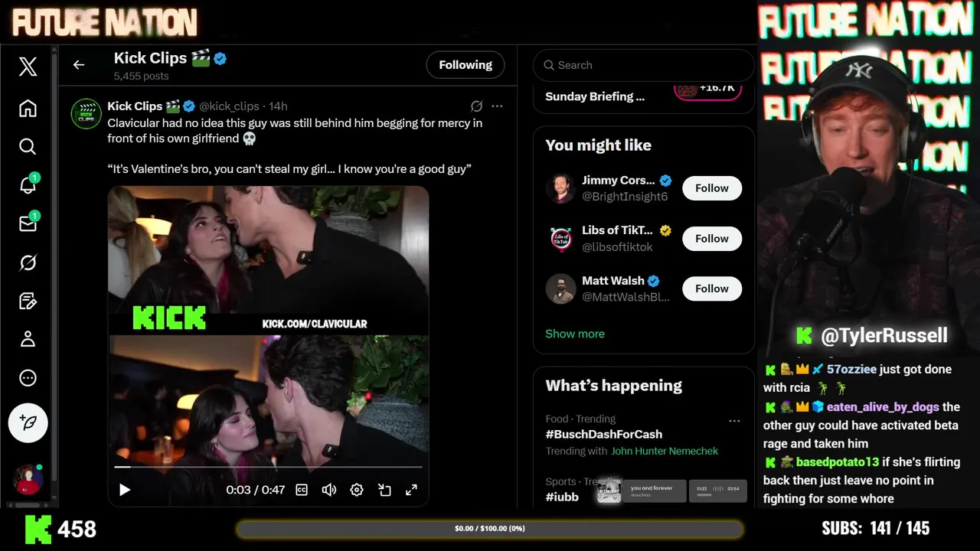Click the @BrightInsight6 handle
Image resolution: width=980 pixels, height=551 pixels.
click(625, 197)
